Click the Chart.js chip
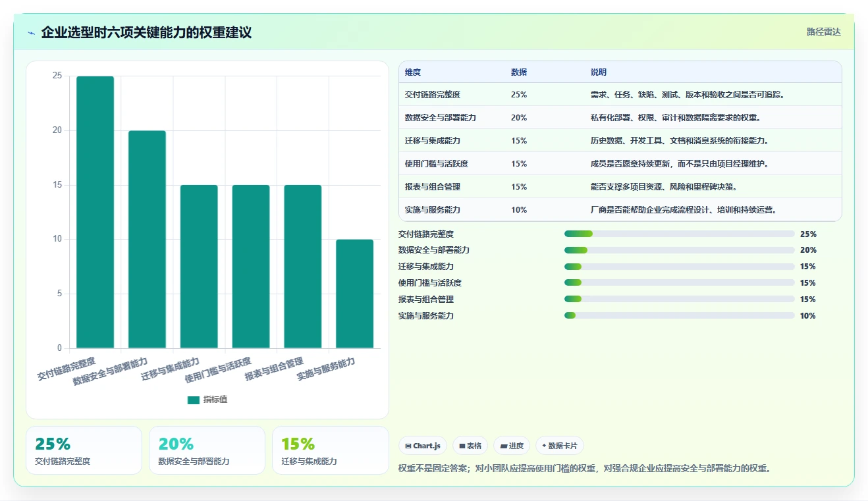This screenshot has height=501, width=868. 423,446
